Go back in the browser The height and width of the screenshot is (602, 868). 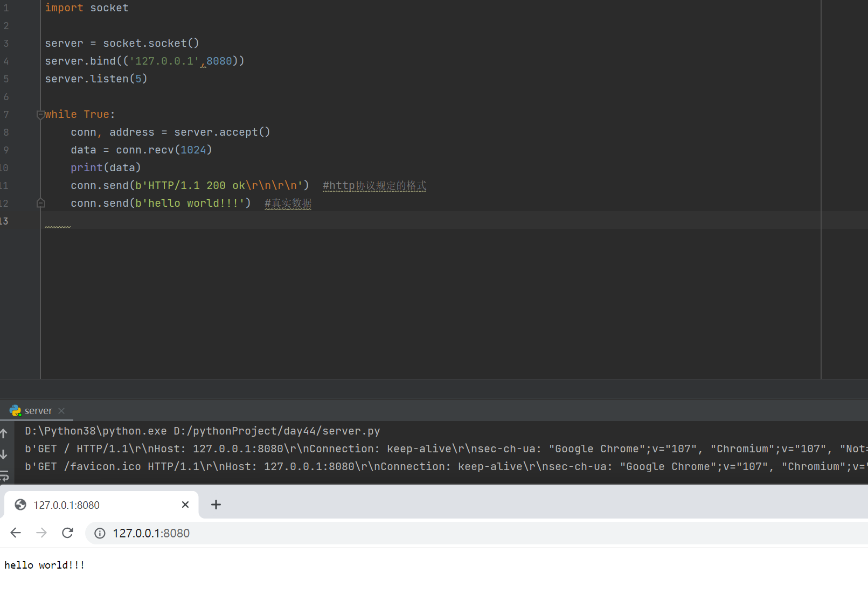16,533
